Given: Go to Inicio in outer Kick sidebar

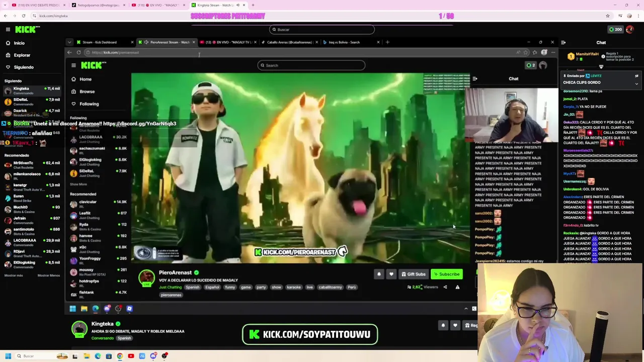Looking at the screenshot, I should pos(19,43).
